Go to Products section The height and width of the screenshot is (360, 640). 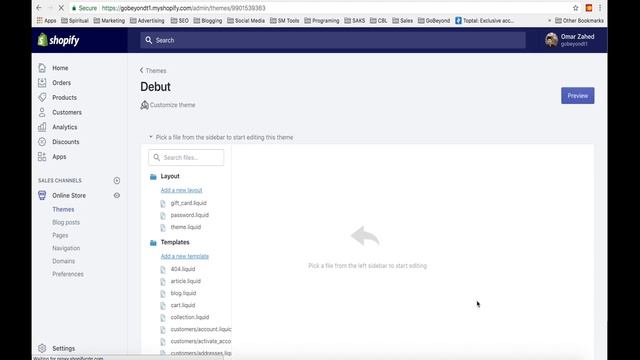pos(64,98)
